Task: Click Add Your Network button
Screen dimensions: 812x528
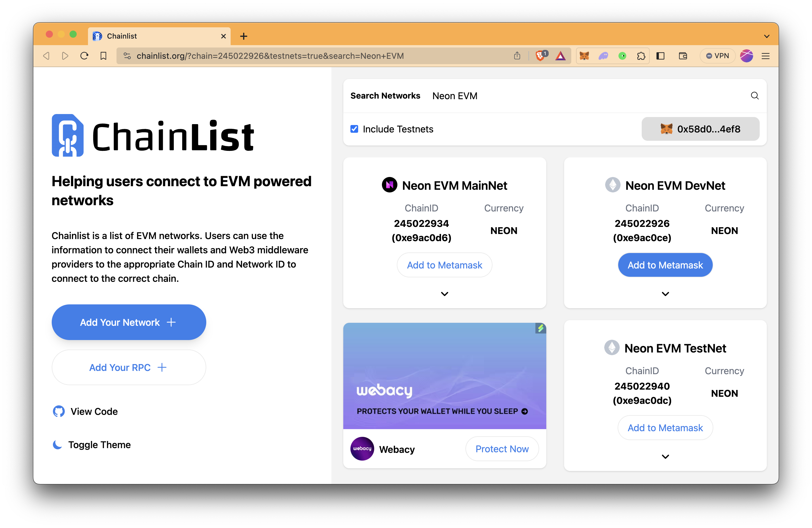Action: click(x=129, y=322)
